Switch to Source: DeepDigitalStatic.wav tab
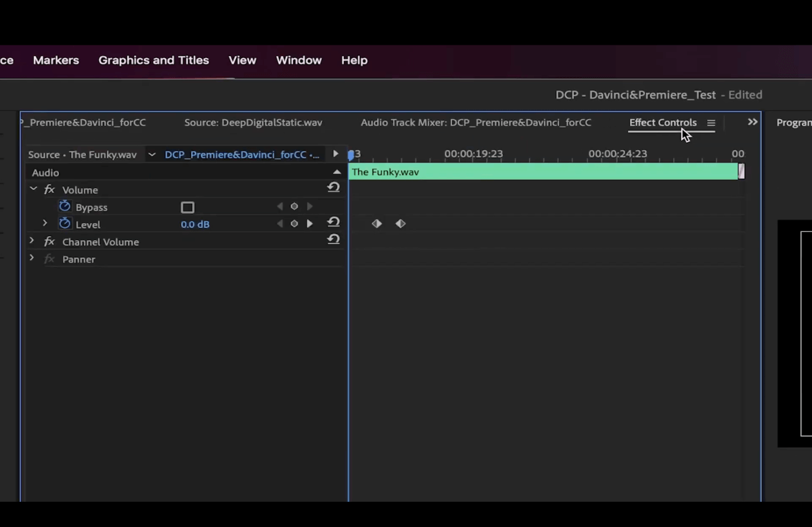 253,122
